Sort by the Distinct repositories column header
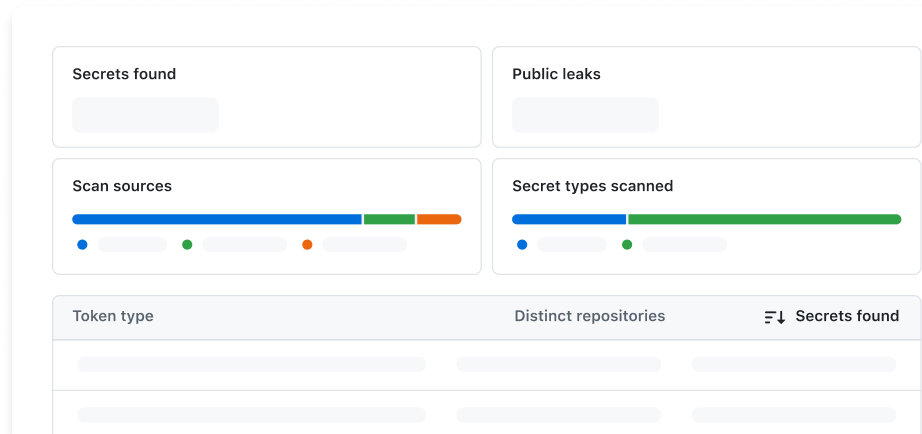Viewport: 922px width, 434px height. click(589, 316)
